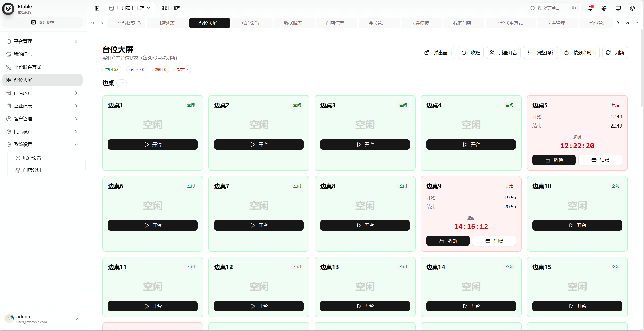Switch to the 账户设置 tab
Viewport: 644px width, 331px height.
point(250,23)
